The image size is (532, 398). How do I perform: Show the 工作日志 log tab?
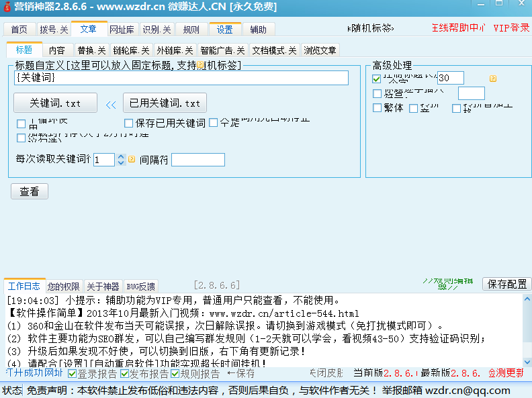[24, 286]
